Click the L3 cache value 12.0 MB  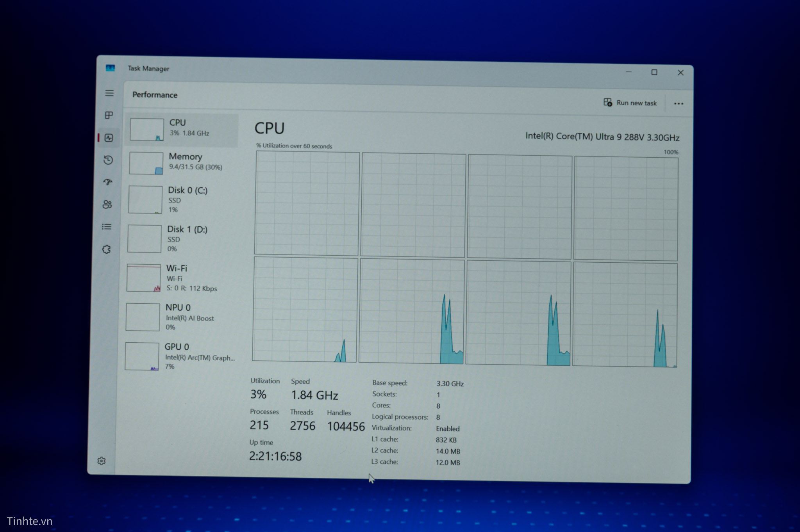[x=448, y=463]
